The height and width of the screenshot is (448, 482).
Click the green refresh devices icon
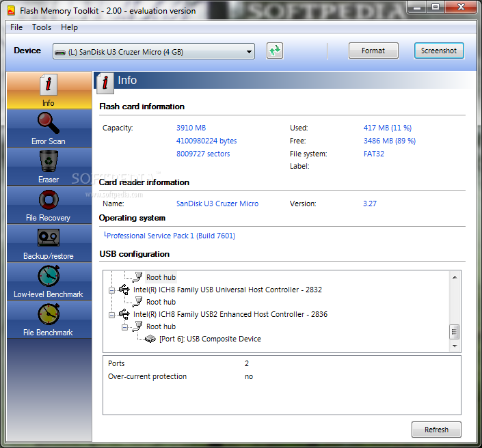coord(275,51)
